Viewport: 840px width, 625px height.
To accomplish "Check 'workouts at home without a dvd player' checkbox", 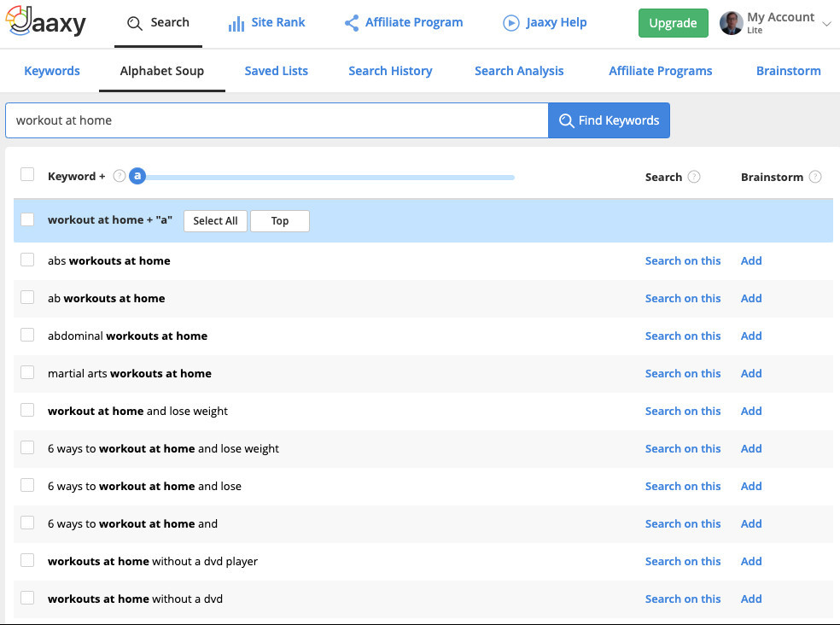I will [27, 559].
